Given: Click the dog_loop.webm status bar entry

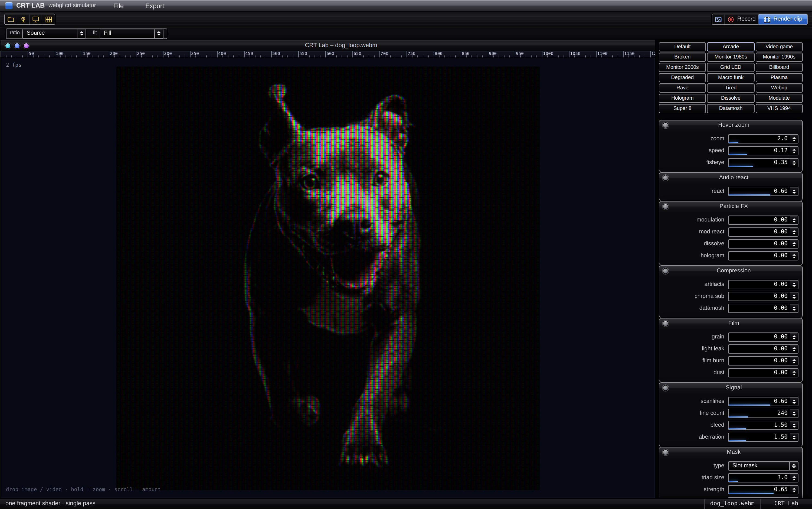Looking at the screenshot, I should 732,504.
